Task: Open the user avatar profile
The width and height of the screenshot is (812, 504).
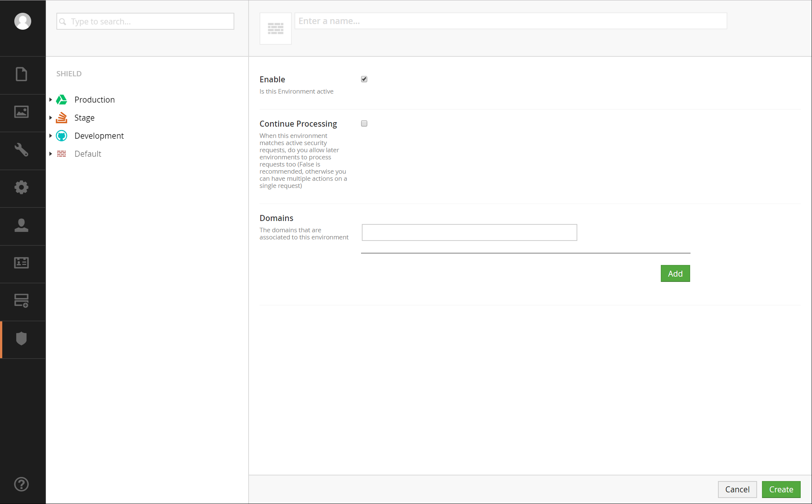Action: [23, 21]
